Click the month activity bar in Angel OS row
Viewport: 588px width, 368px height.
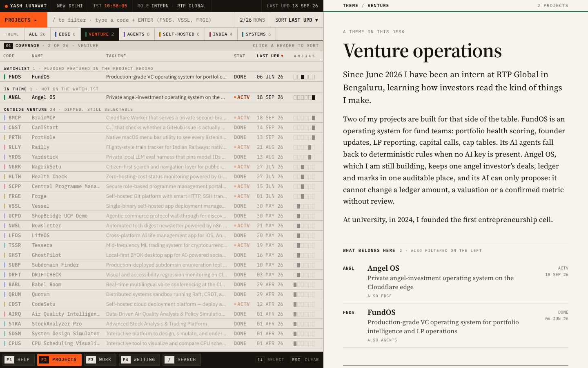[x=304, y=97]
